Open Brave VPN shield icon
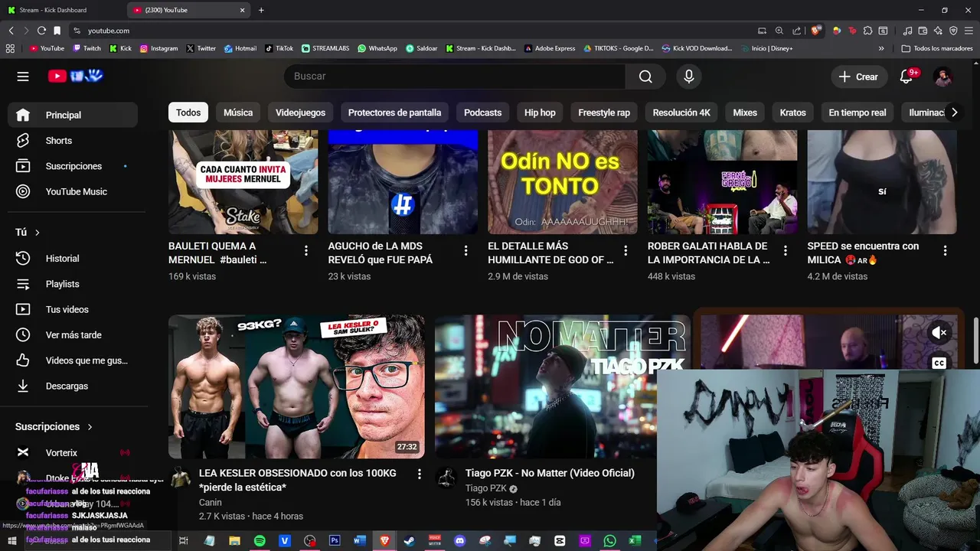Viewport: 980px width, 551px height. click(953, 31)
